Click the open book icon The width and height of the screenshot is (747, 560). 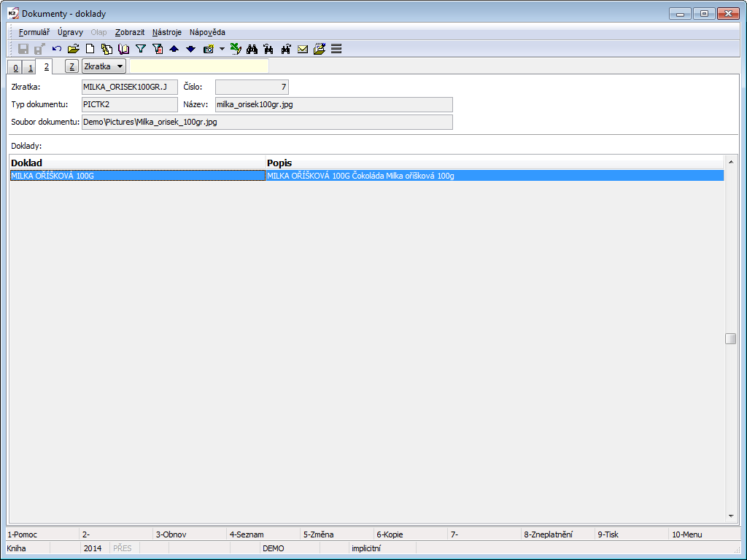pos(123,49)
